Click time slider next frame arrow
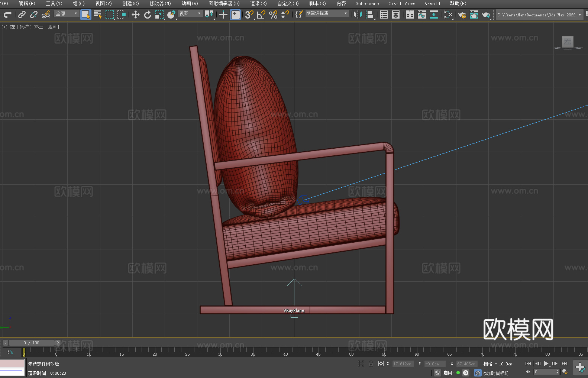588x378 pixels. pos(58,343)
